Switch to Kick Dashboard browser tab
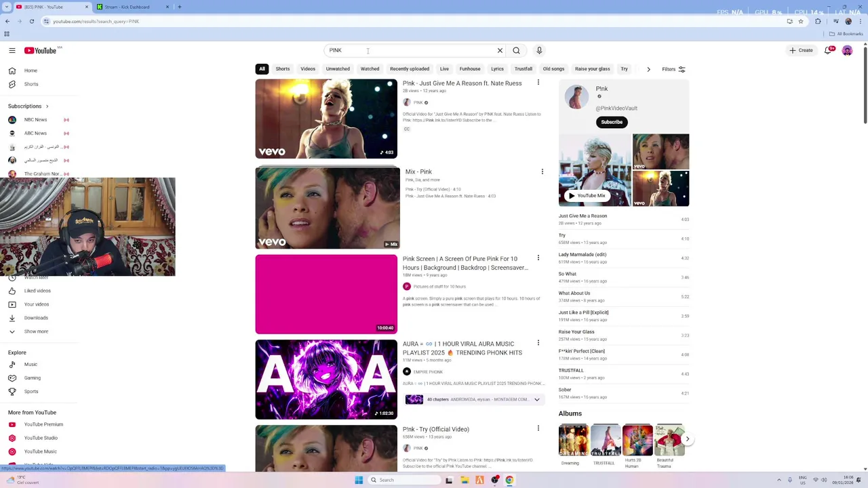868x488 pixels. point(133,7)
